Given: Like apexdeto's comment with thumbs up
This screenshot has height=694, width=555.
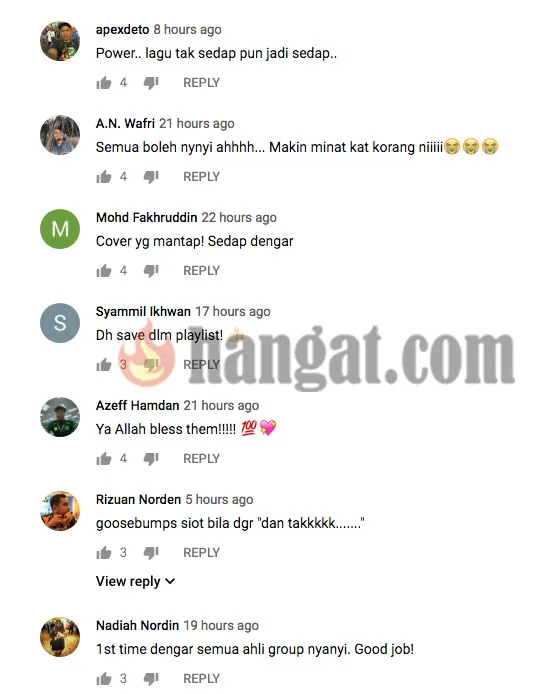Looking at the screenshot, I should coord(104,83).
